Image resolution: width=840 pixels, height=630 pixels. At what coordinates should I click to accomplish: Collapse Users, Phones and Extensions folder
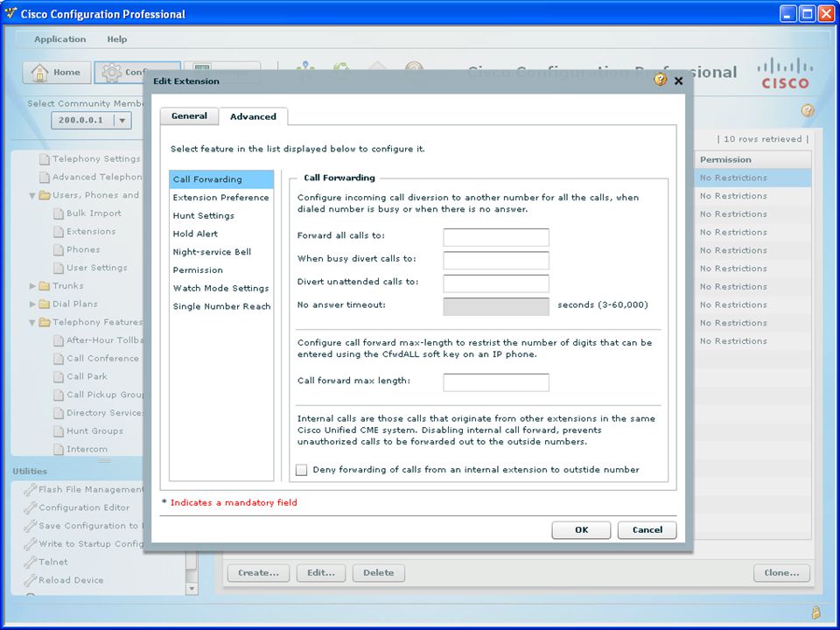pyautogui.click(x=32, y=195)
